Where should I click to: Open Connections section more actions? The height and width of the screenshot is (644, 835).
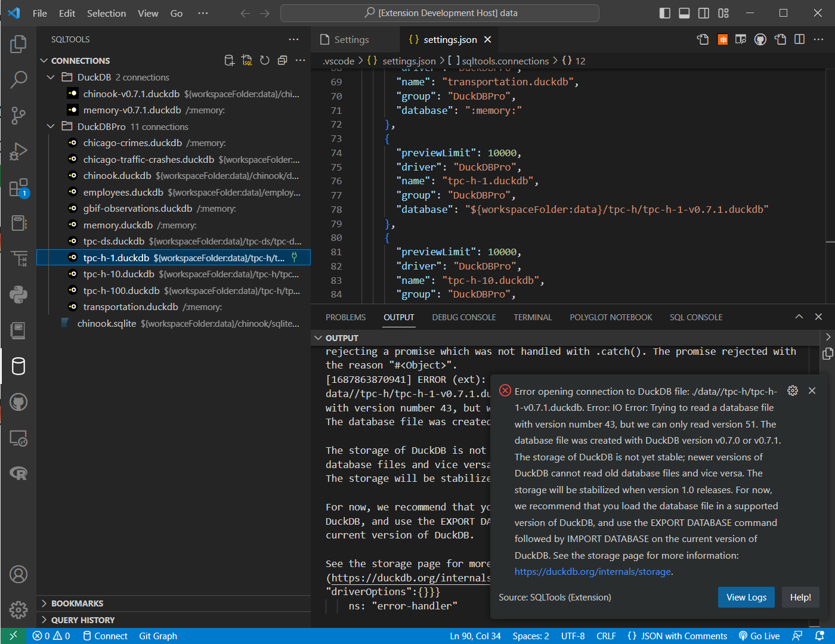pyautogui.click(x=300, y=60)
